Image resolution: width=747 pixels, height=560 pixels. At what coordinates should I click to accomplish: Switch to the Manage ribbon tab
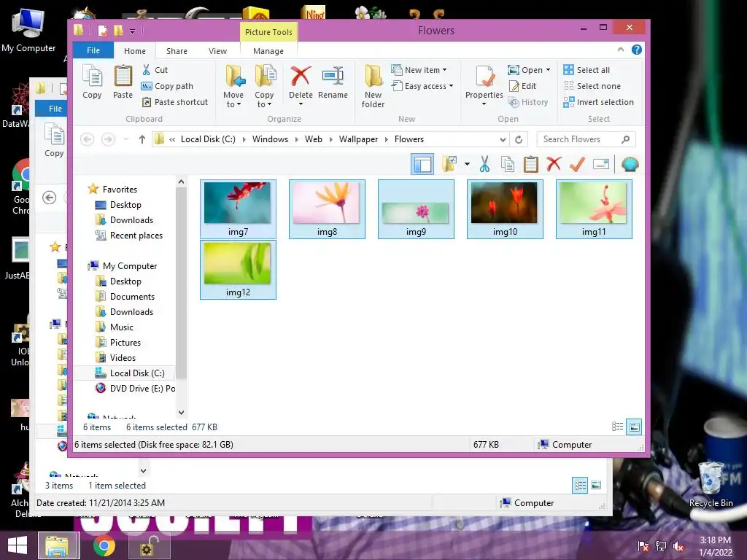[268, 51]
